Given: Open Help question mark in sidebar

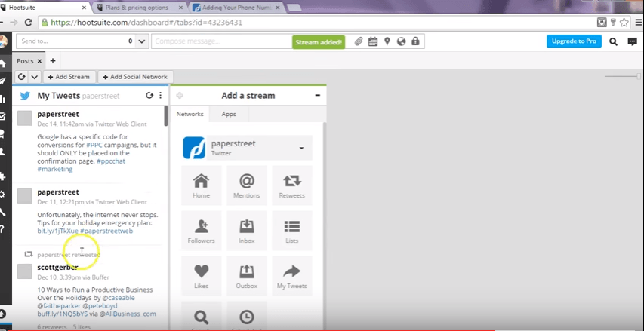Looking at the screenshot, I should point(2,229).
